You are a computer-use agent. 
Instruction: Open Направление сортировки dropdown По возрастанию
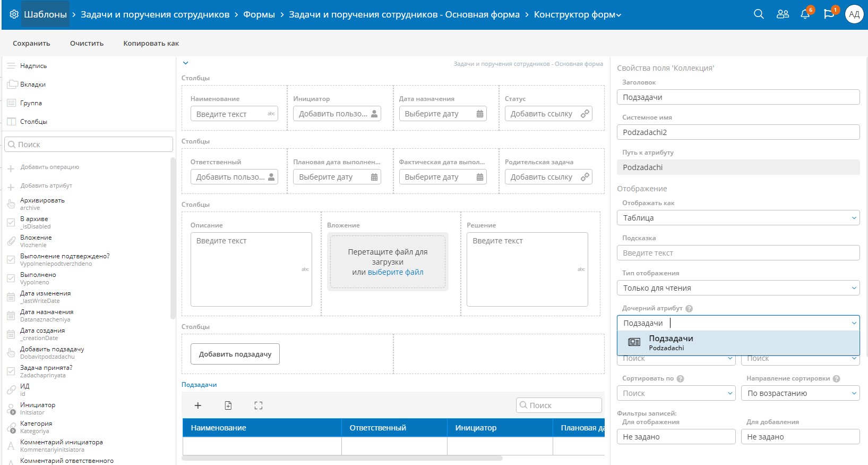pos(801,393)
